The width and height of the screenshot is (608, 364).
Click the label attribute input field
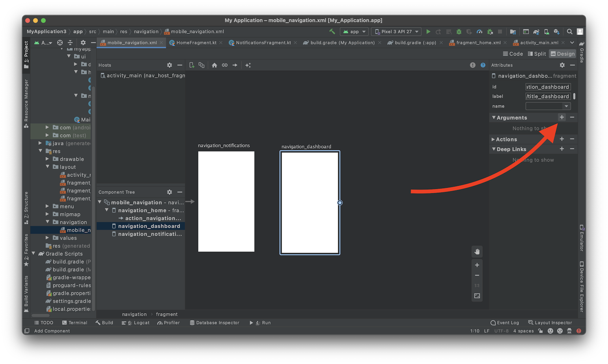548,96
